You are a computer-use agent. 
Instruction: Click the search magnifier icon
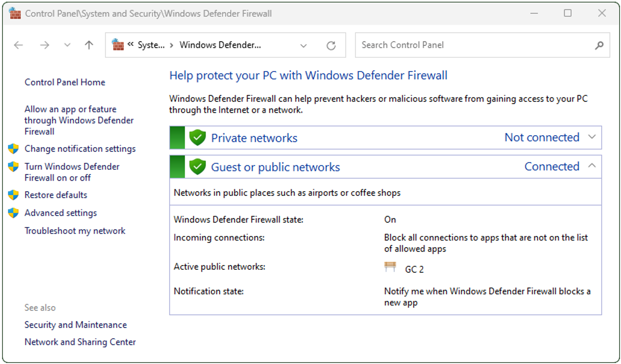[599, 45]
